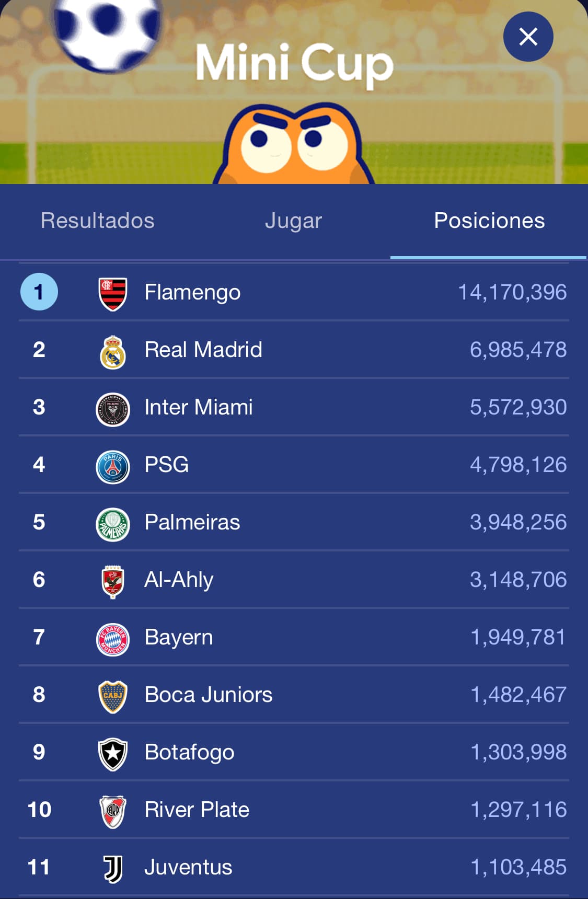Click the Inter Miami badge icon
588x899 pixels.
(x=113, y=409)
